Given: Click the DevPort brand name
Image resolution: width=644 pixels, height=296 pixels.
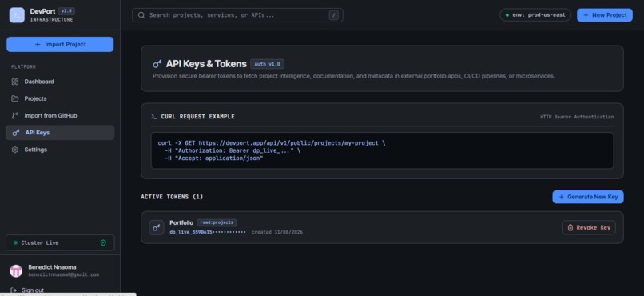Looking at the screenshot, I should pyautogui.click(x=42, y=11).
